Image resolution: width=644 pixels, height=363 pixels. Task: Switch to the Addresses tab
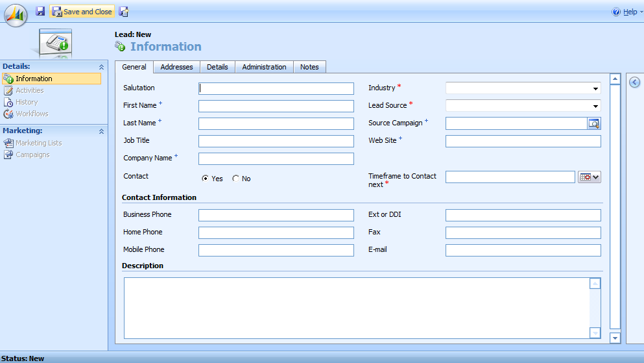[x=176, y=67]
